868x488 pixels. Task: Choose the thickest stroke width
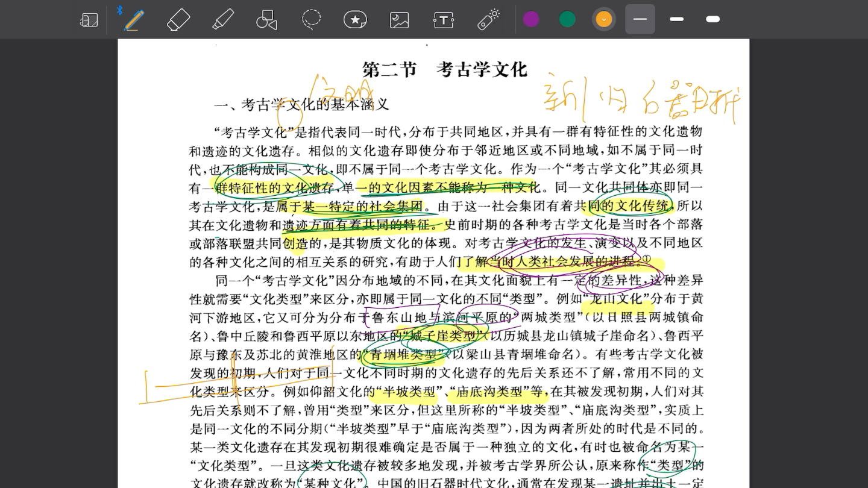(712, 19)
